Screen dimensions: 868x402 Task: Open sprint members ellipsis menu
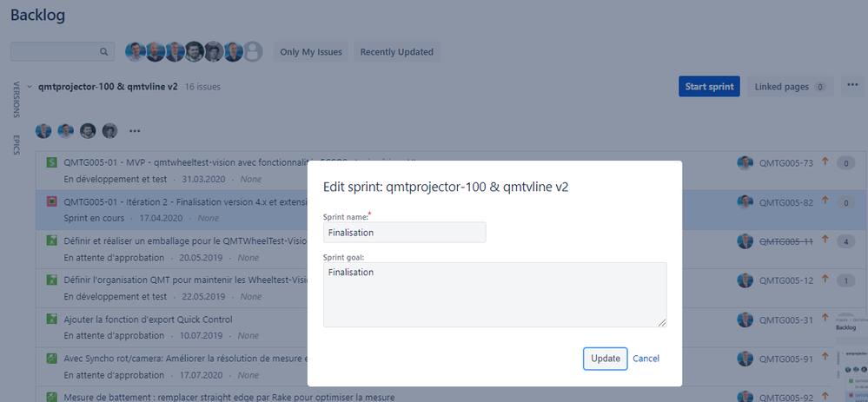(135, 131)
